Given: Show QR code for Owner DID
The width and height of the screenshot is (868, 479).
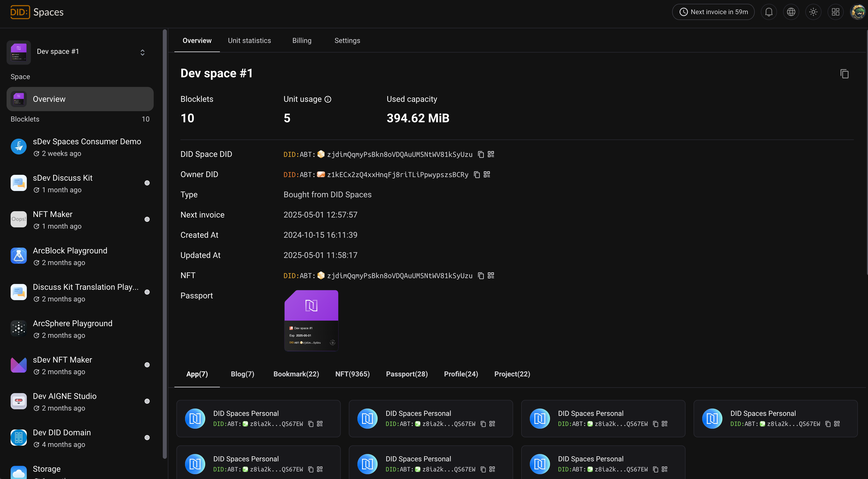Looking at the screenshot, I should pyautogui.click(x=487, y=175).
